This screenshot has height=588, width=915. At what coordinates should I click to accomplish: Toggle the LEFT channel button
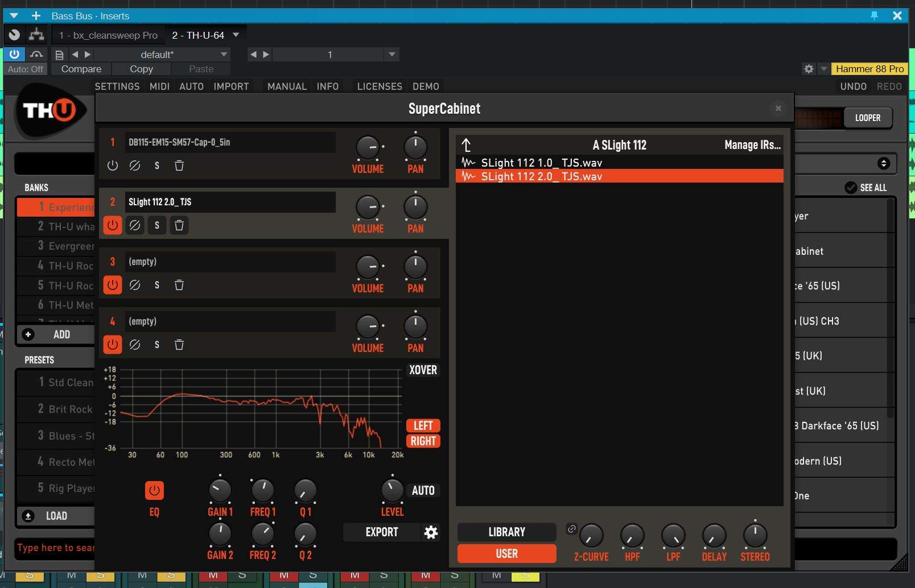423,425
